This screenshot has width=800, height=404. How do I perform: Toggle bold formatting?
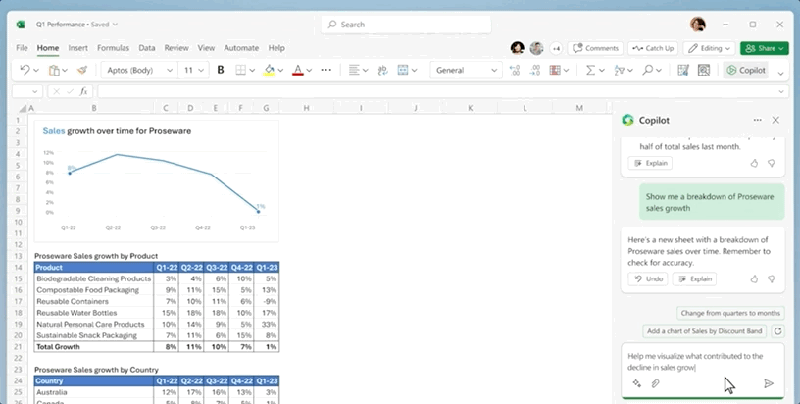coord(221,70)
